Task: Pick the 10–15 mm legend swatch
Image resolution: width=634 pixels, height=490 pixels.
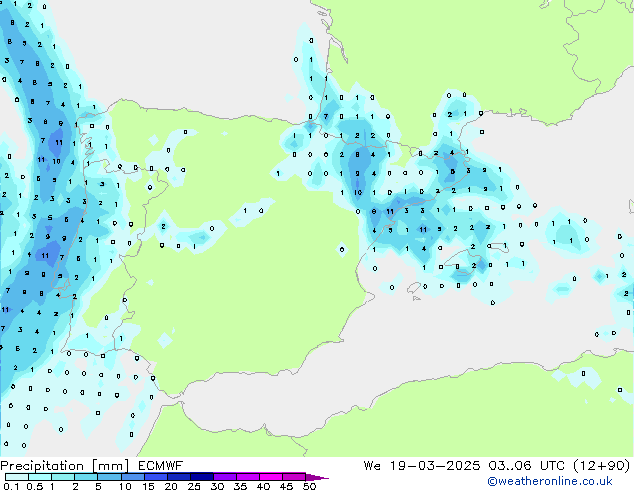Action: coord(133,477)
